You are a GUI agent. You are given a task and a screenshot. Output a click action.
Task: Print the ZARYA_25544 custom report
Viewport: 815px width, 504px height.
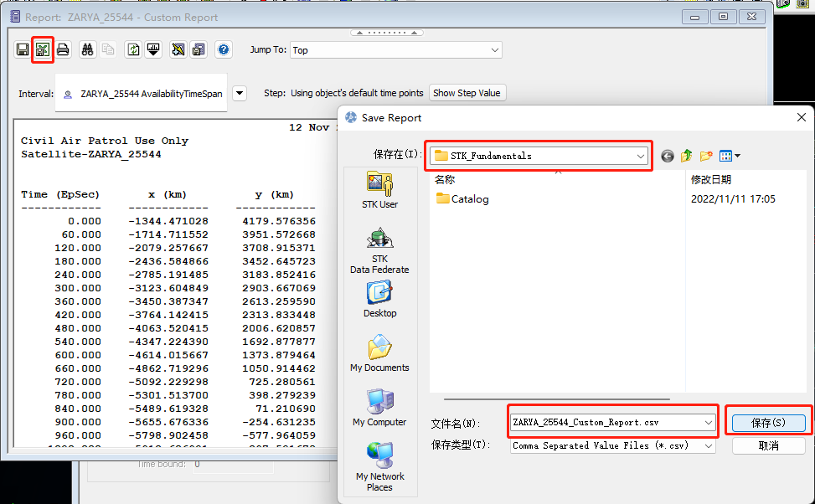pos(63,49)
